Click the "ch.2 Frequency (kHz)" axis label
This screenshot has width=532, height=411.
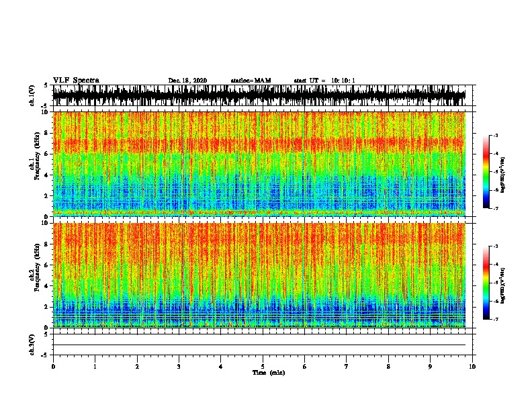tap(34, 267)
